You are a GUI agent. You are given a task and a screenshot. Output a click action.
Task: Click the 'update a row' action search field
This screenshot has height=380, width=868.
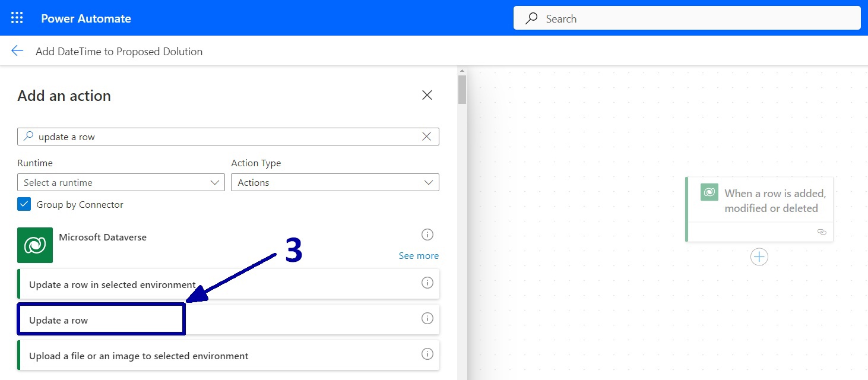pyautogui.click(x=228, y=137)
